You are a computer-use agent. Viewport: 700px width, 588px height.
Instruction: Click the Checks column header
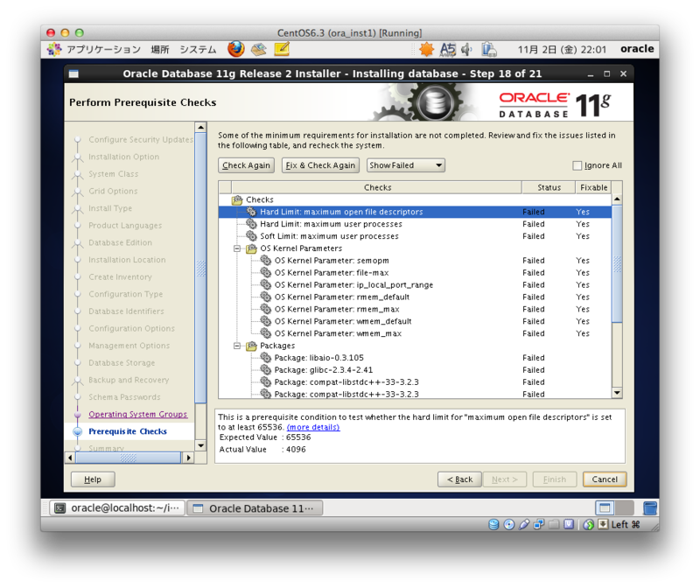(x=377, y=187)
